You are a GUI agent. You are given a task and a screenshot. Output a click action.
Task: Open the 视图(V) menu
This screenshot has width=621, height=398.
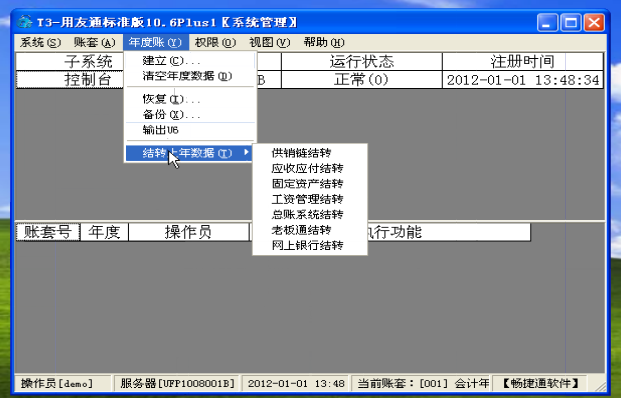point(270,42)
